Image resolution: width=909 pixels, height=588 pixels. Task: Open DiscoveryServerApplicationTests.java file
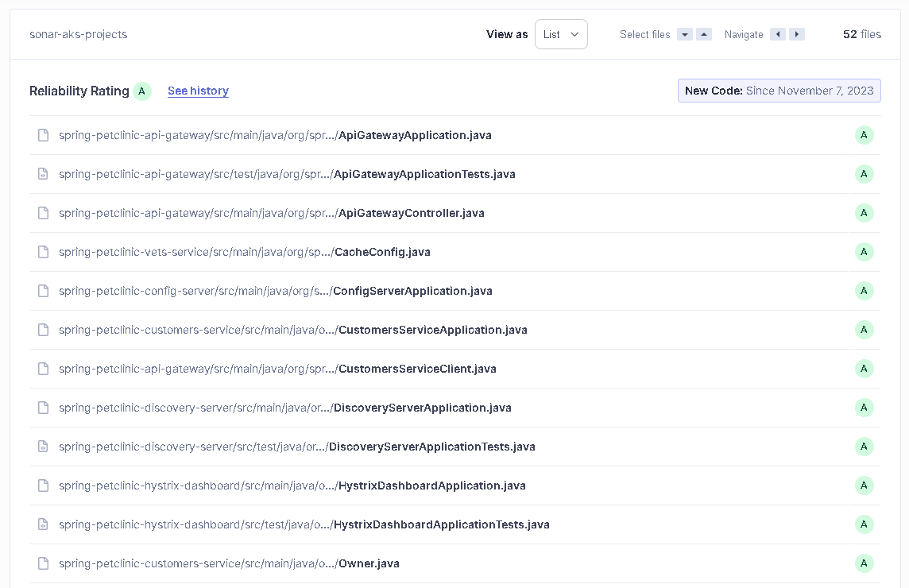297,447
